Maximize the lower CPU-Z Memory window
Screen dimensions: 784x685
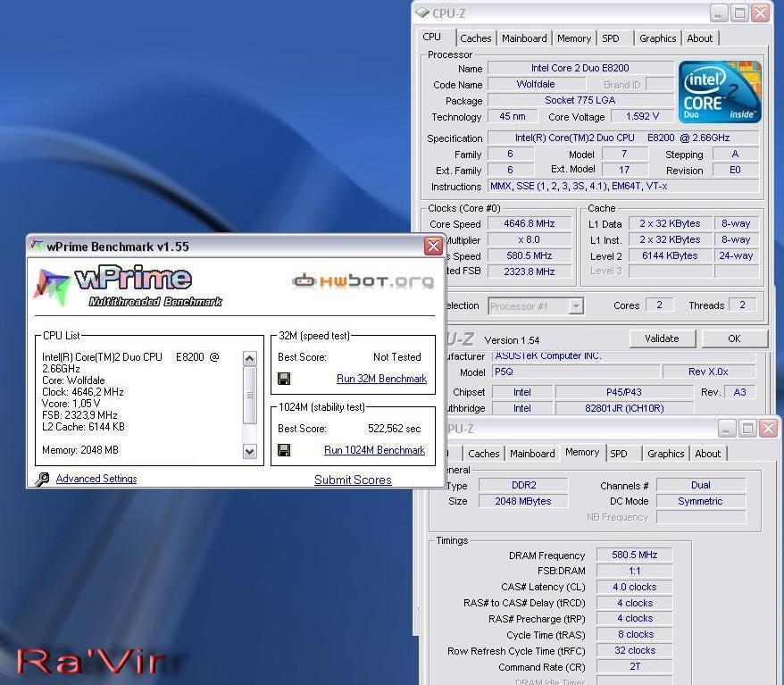pyautogui.click(x=747, y=429)
